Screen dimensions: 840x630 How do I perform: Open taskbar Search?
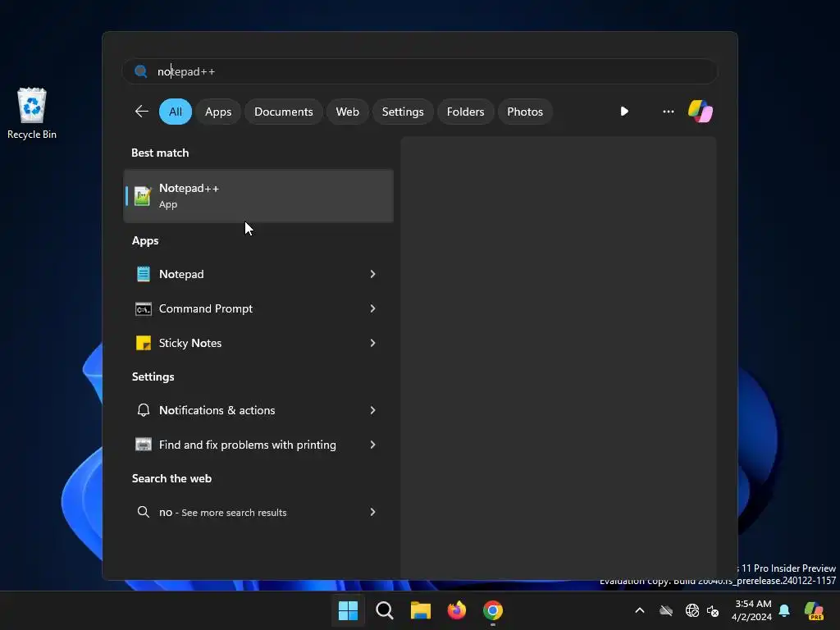tap(384, 610)
